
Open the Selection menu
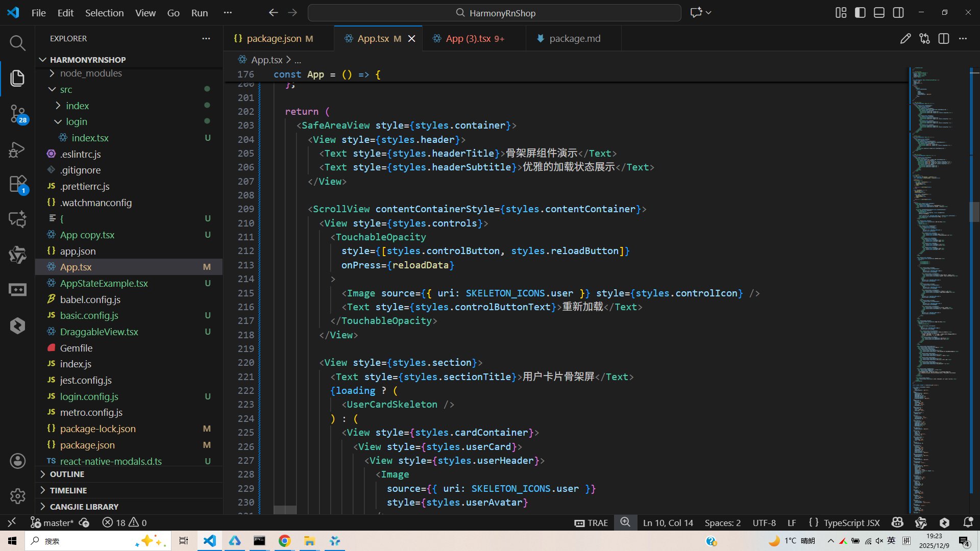(x=104, y=13)
